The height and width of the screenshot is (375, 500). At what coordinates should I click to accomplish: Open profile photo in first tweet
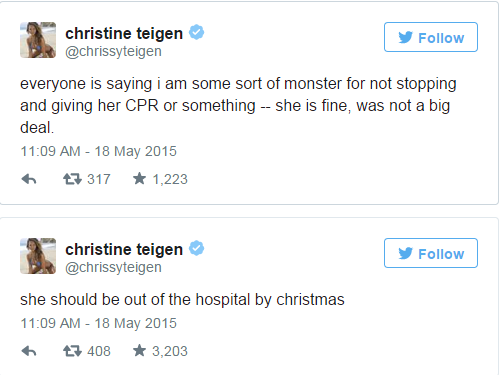point(38,40)
